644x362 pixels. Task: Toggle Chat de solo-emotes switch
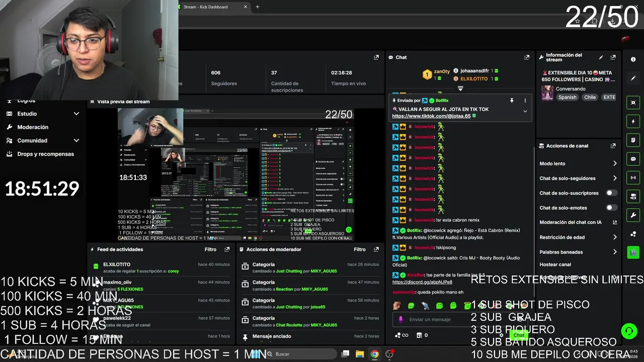(x=611, y=208)
